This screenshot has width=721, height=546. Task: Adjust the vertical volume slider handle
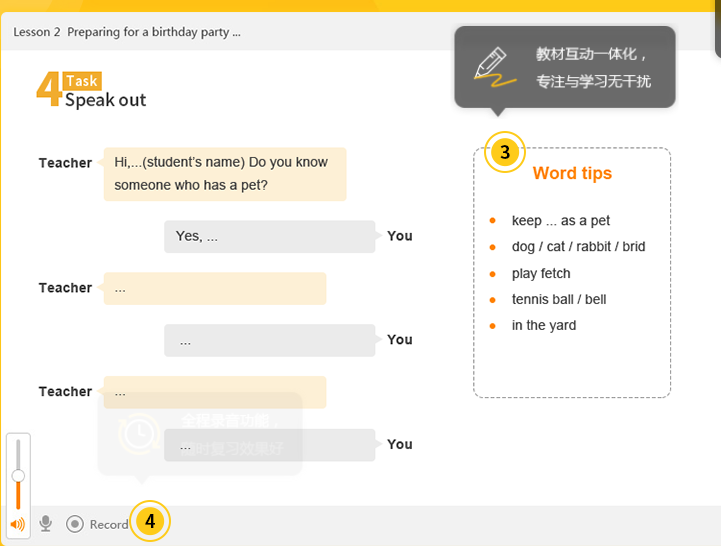18,476
